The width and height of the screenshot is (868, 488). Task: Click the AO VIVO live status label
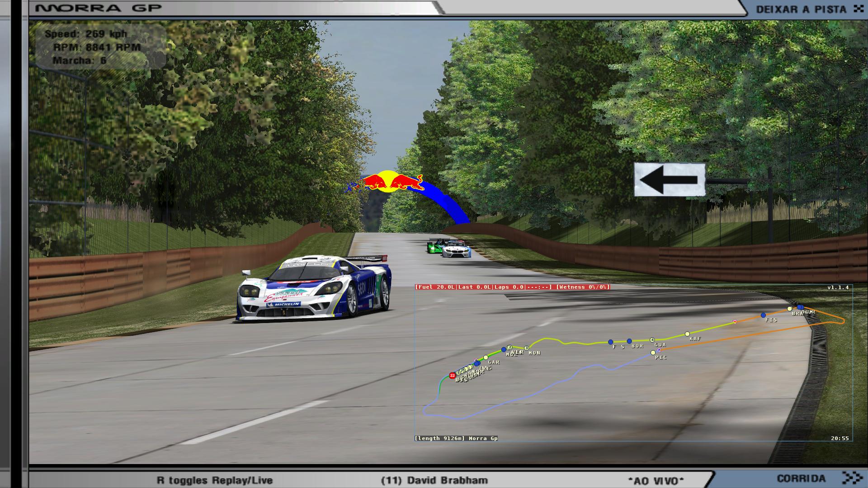pyautogui.click(x=656, y=480)
